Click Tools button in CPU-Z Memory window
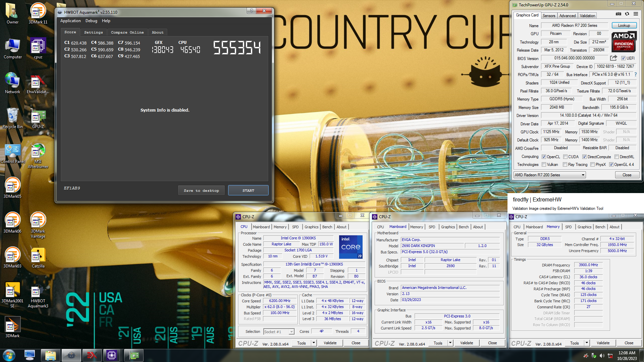This screenshot has height=362, width=644. [x=574, y=343]
